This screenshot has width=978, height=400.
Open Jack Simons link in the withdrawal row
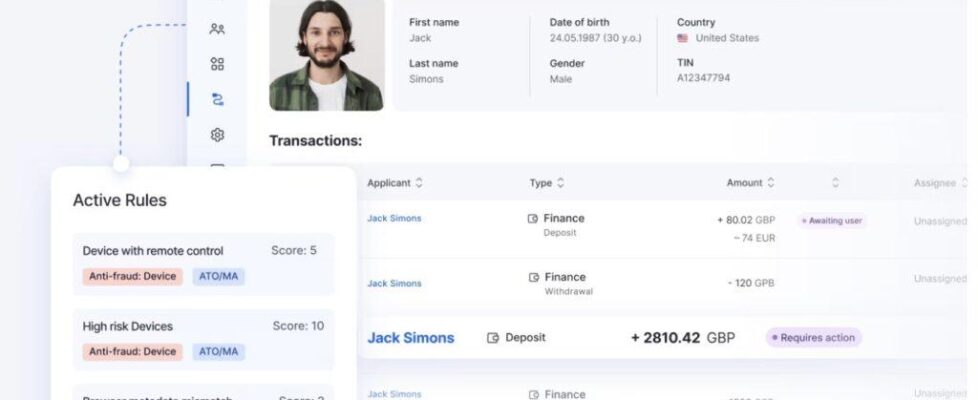394,284
